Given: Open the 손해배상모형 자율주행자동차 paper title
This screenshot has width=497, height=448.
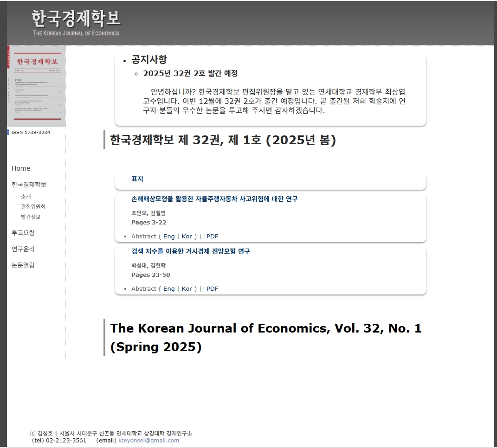Looking at the screenshot, I should [x=214, y=198].
